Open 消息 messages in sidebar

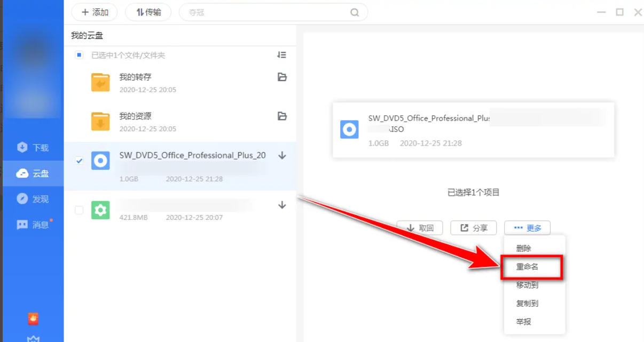click(33, 225)
